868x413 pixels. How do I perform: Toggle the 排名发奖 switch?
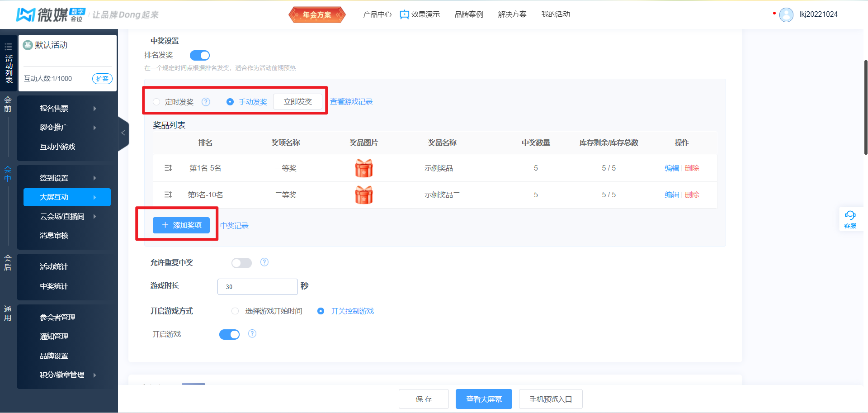tap(200, 55)
